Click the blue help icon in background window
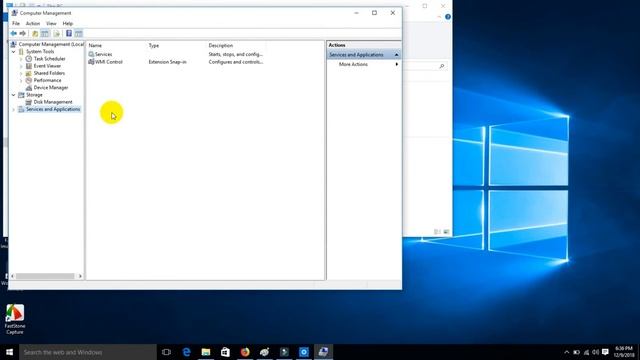The height and width of the screenshot is (360, 640). [x=448, y=17]
